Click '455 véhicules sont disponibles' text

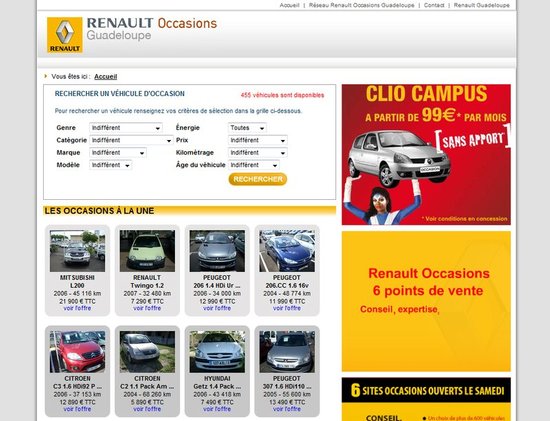click(282, 95)
